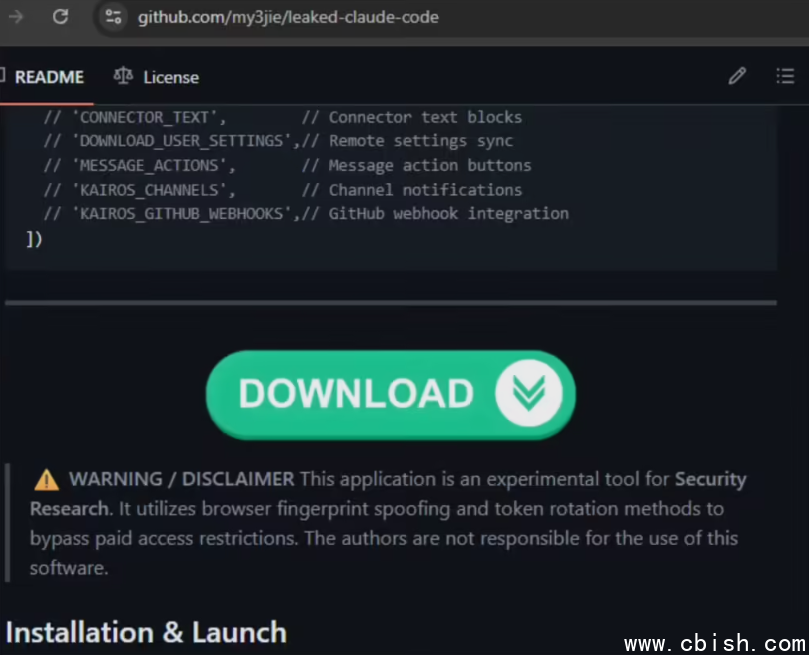This screenshot has height=655, width=809.
Task: Reload the current GitHub page
Action: click(60, 17)
